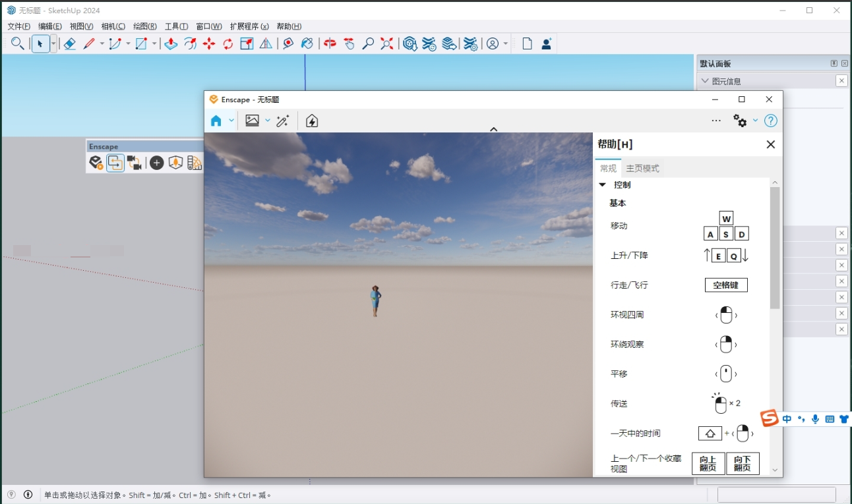Select the Rectangle shape tool

tap(141, 43)
